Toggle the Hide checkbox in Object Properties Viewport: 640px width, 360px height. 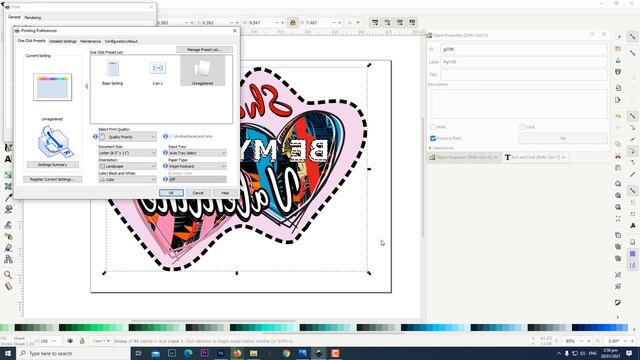(x=433, y=127)
